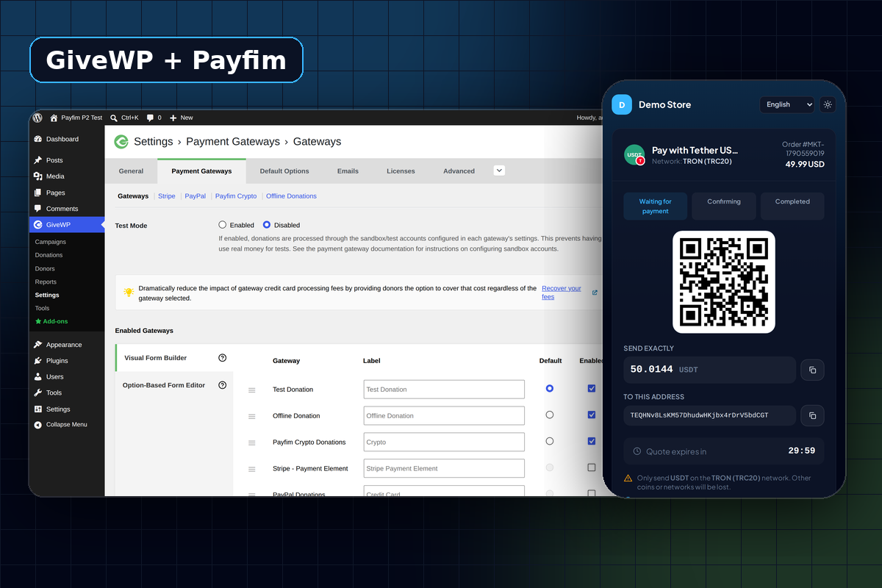Open GiveWP Donations submenu
The width and height of the screenshot is (882, 588).
tap(49, 255)
